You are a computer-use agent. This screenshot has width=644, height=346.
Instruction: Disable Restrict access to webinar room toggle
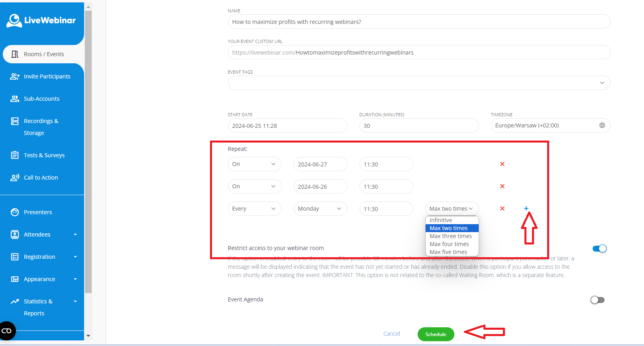[599, 248]
